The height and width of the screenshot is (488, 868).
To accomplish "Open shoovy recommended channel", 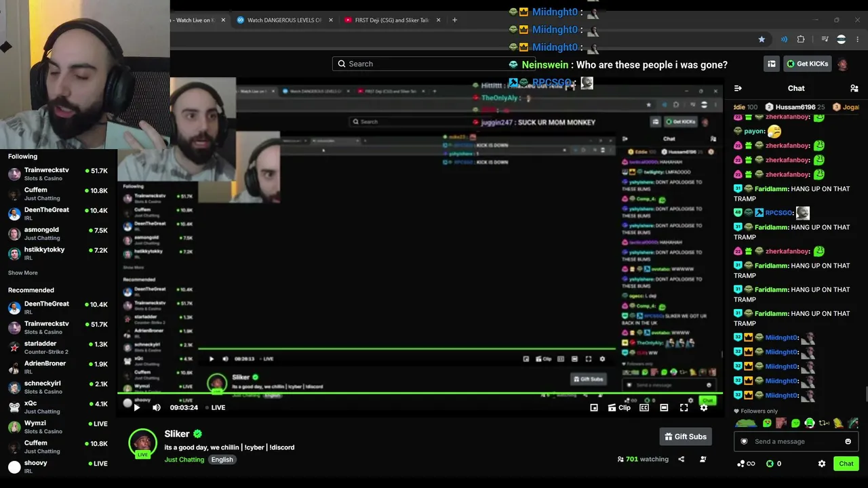I will (x=58, y=466).
